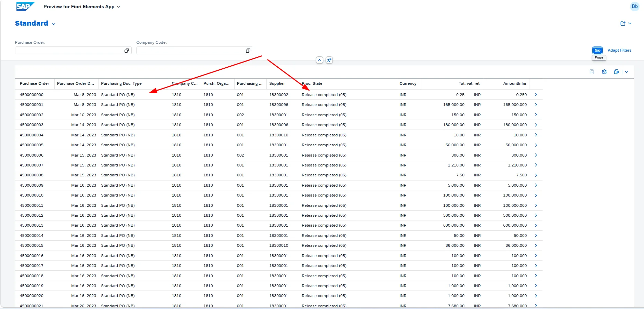Open details arrow for row 4500000010

coord(536,195)
